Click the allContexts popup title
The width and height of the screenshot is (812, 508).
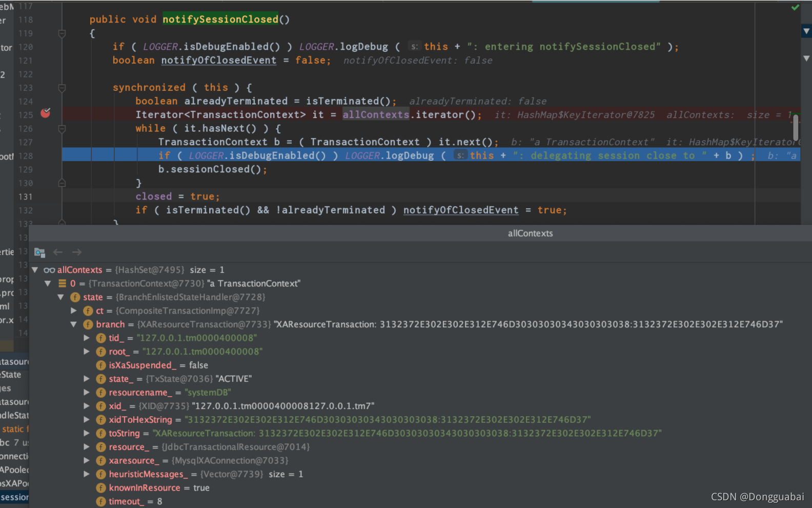click(530, 233)
